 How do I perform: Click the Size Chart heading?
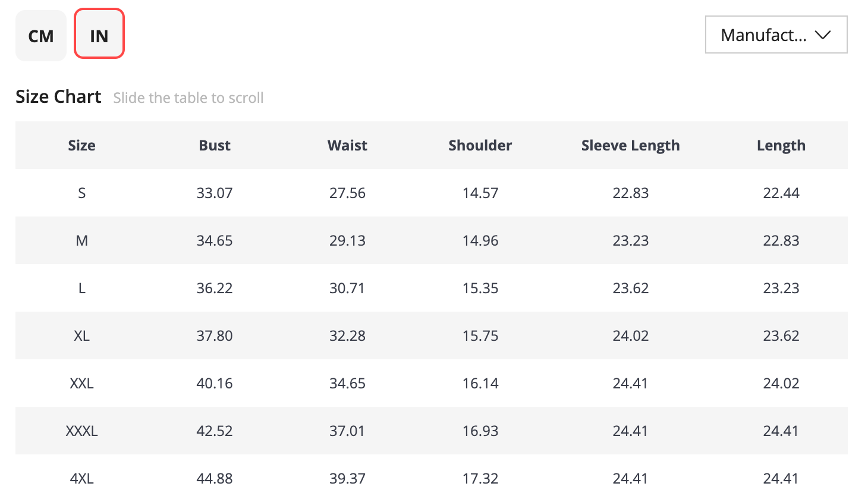pos(58,97)
